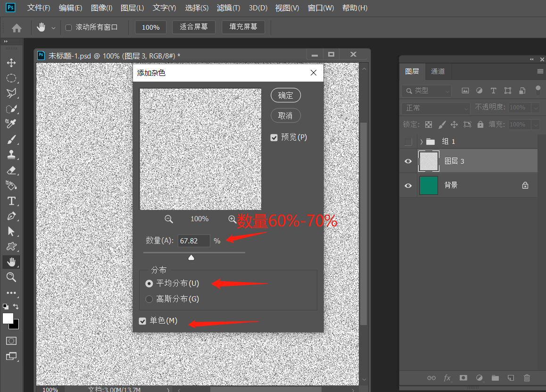546x392 pixels.
Task: Filter layers by type layer icon
Action: point(493,91)
